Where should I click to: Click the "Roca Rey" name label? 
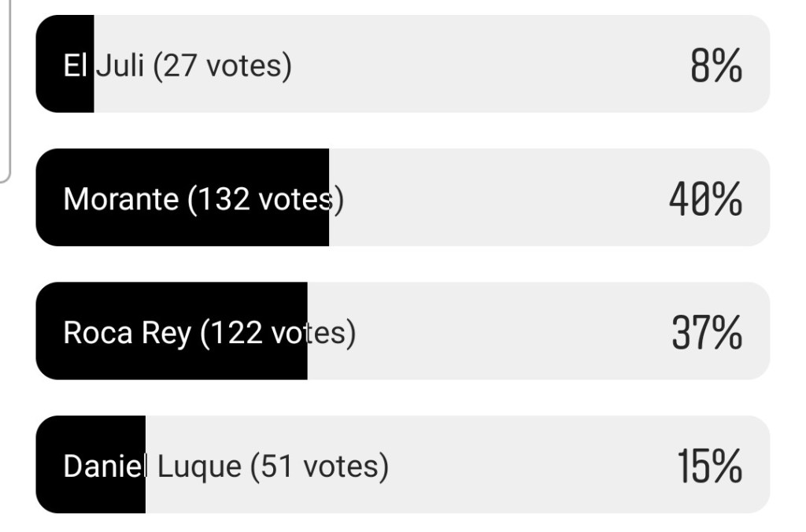coord(127,333)
